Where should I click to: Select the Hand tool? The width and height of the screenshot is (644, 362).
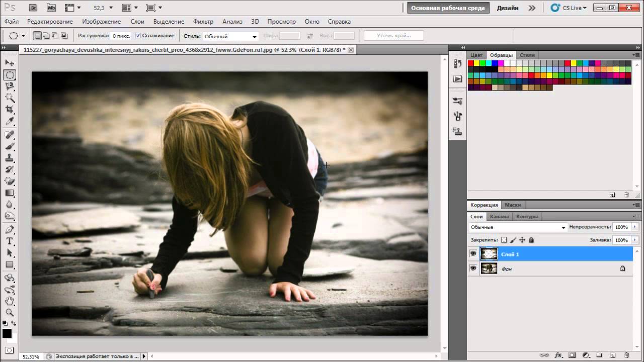(x=10, y=301)
